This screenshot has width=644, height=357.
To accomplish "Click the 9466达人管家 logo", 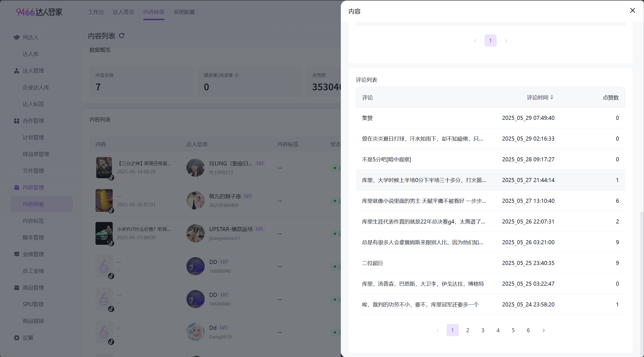I will (x=39, y=12).
